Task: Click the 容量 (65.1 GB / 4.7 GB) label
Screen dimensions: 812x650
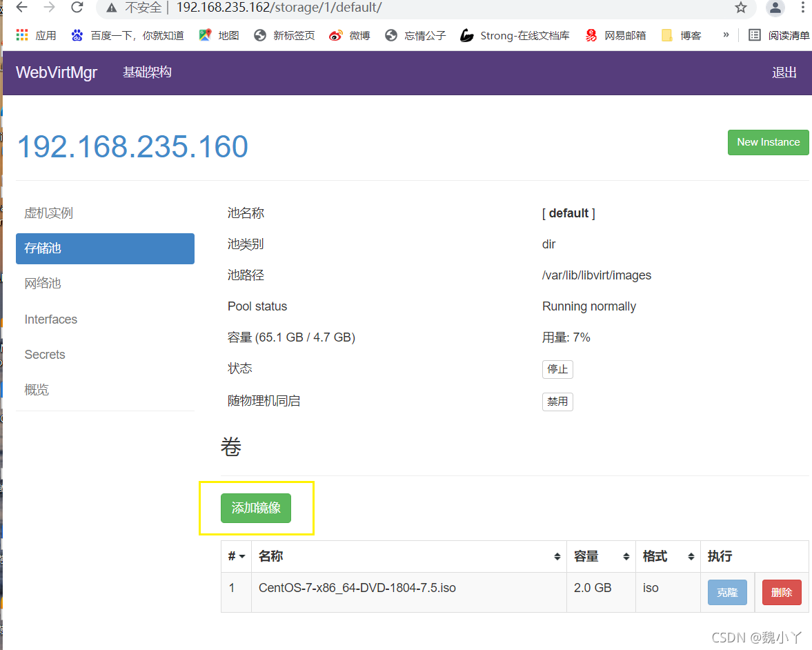Action: point(291,337)
